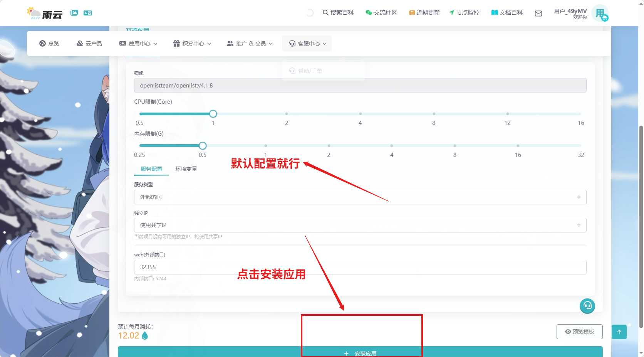This screenshot has width=644, height=357.
Task: Switch language using the translate icon
Action: coord(88,13)
